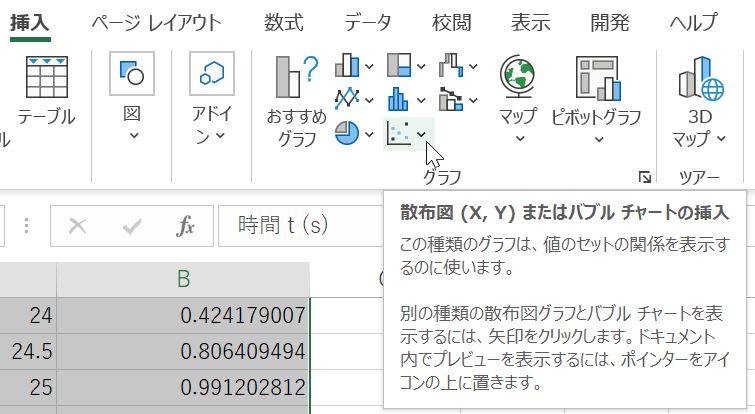Click the 3D マップ icon
Screen dimensions: 755x414
tap(701, 78)
